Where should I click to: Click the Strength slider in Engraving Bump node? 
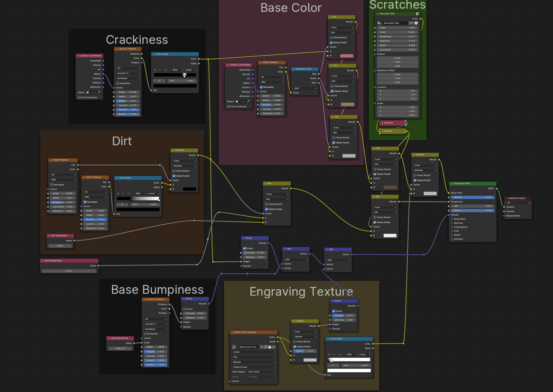point(344,316)
